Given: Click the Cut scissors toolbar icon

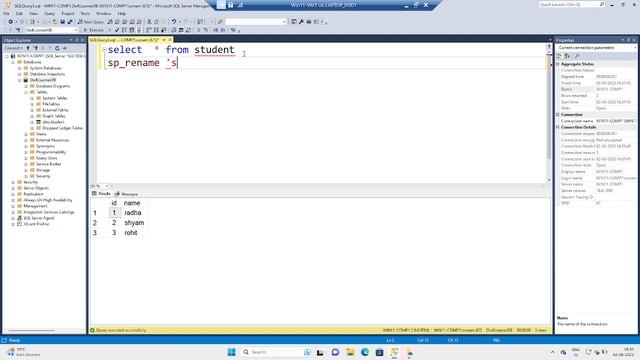Looking at the screenshot, I should click(x=149, y=22).
